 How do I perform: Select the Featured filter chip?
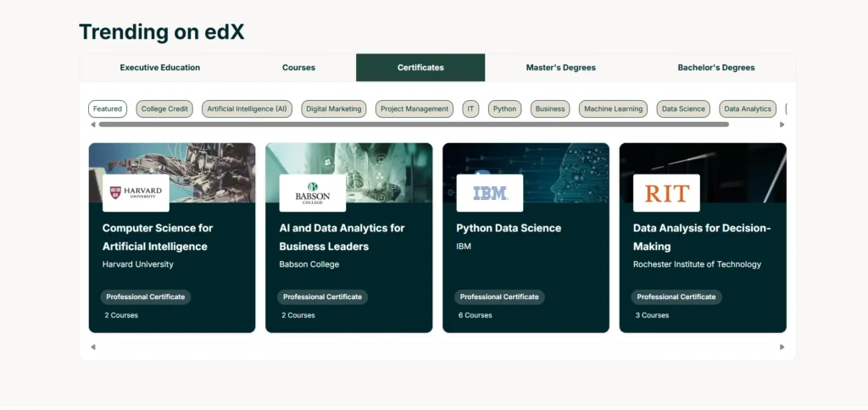coord(108,109)
